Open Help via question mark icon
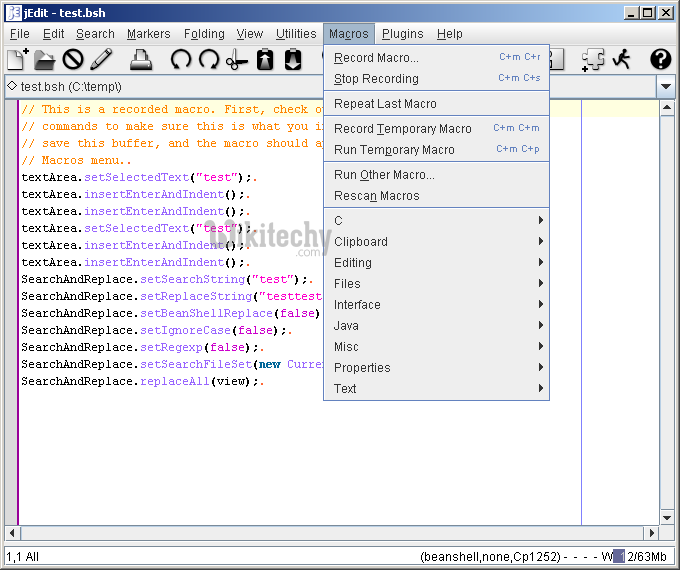The height and width of the screenshot is (570, 680). (x=660, y=59)
